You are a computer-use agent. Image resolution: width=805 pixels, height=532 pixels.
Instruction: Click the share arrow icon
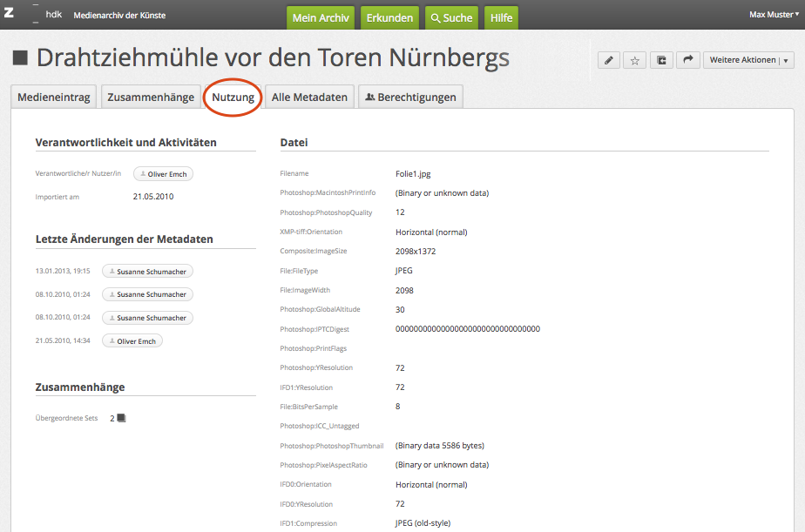tap(687, 60)
